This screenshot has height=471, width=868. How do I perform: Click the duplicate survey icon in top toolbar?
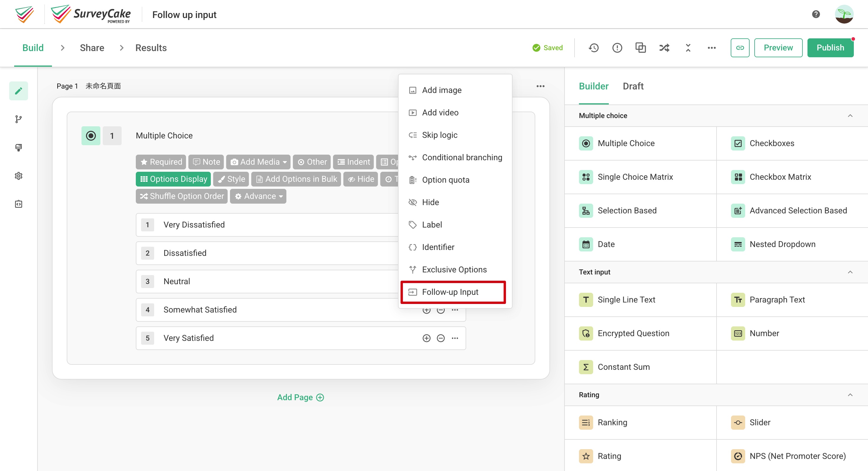click(x=640, y=48)
